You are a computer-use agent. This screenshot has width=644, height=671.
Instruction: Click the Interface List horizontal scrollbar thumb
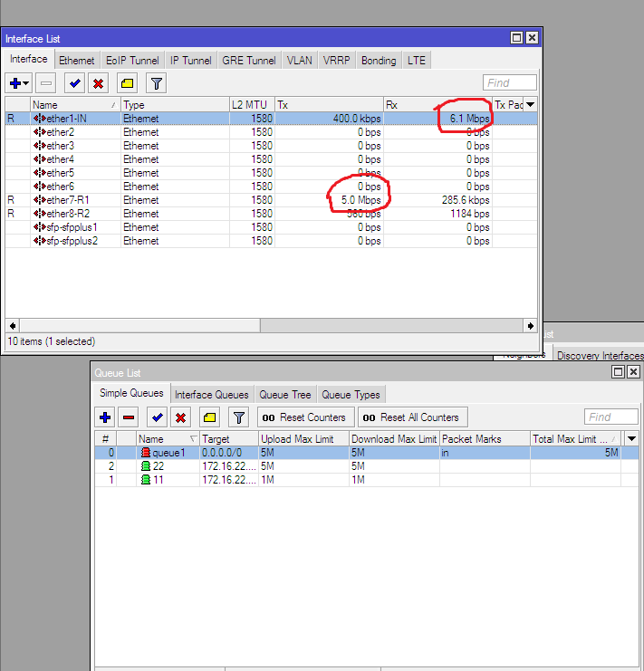coord(139,326)
